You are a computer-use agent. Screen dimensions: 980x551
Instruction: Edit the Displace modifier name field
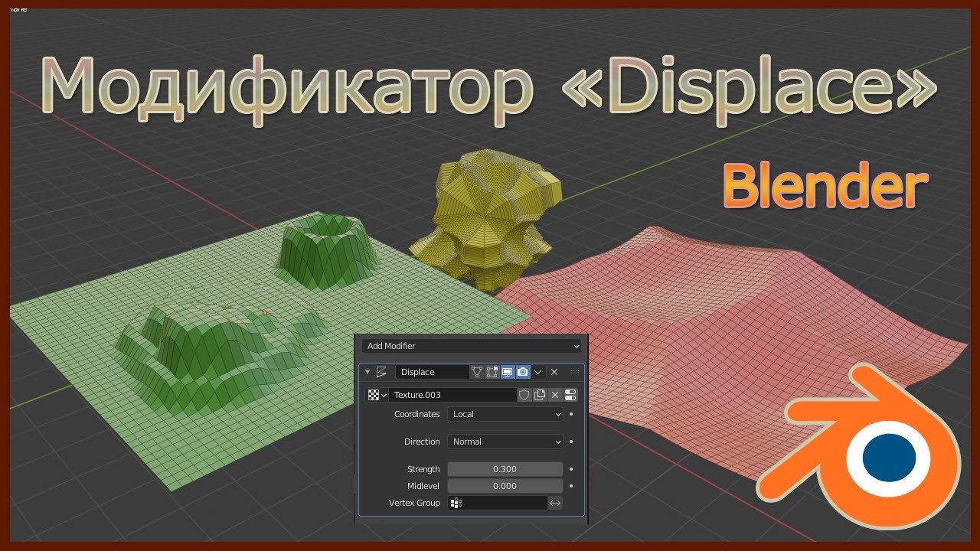432,372
